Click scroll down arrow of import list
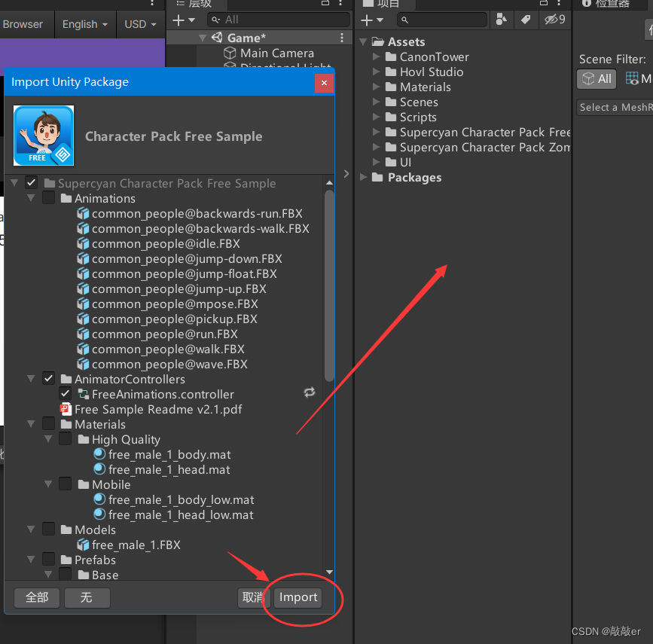This screenshot has height=644, width=653. click(329, 572)
